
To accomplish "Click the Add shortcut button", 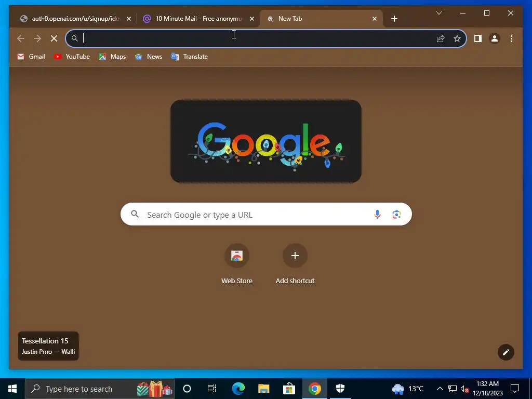I will click(295, 264).
